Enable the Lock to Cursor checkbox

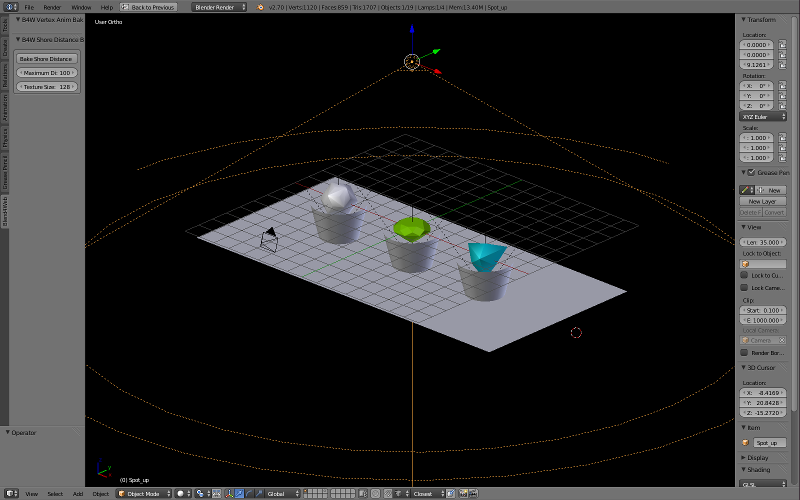tap(744, 275)
